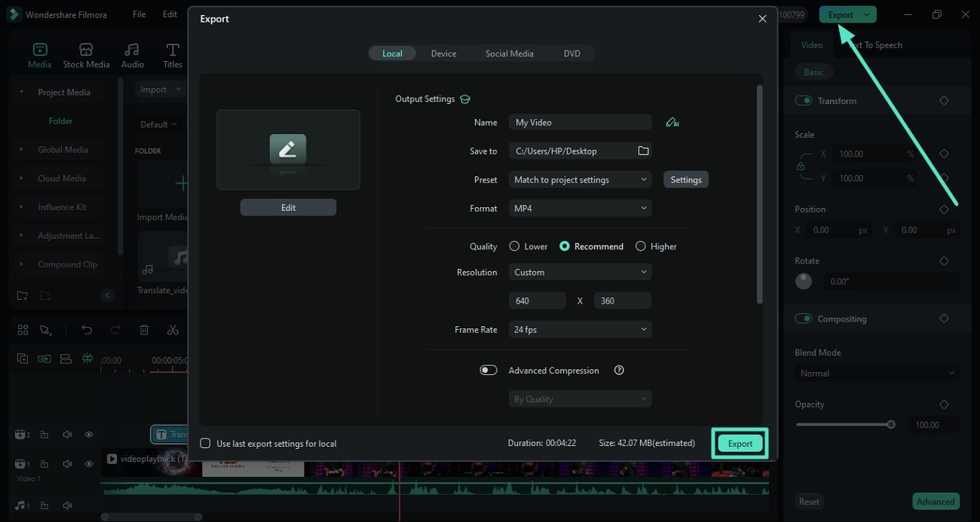Viewport: 980px width, 522px height.
Task: Click the trash delete icon
Action: 144,330
